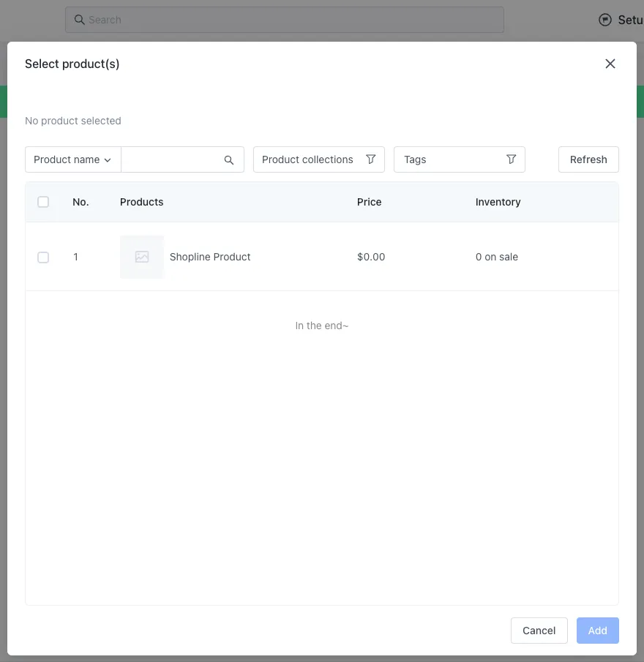Click the Add button

point(597,631)
